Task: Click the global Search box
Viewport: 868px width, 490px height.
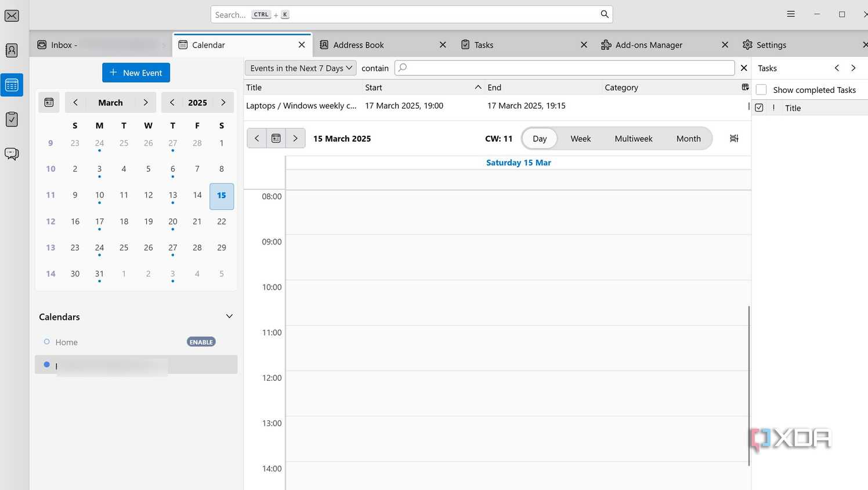Action: pyautogui.click(x=411, y=15)
